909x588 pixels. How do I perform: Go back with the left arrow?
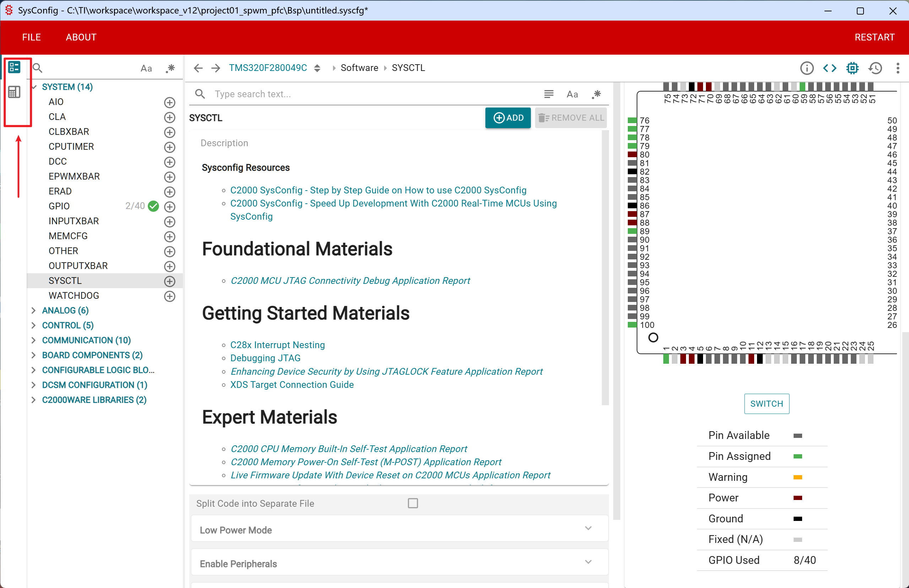pos(198,68)
